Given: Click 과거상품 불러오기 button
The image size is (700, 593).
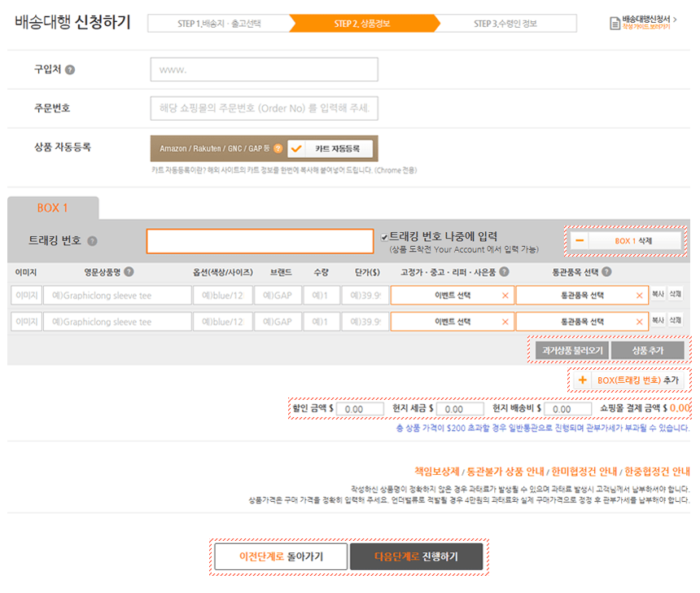Looking at the screenshot, I should point(573,350).
